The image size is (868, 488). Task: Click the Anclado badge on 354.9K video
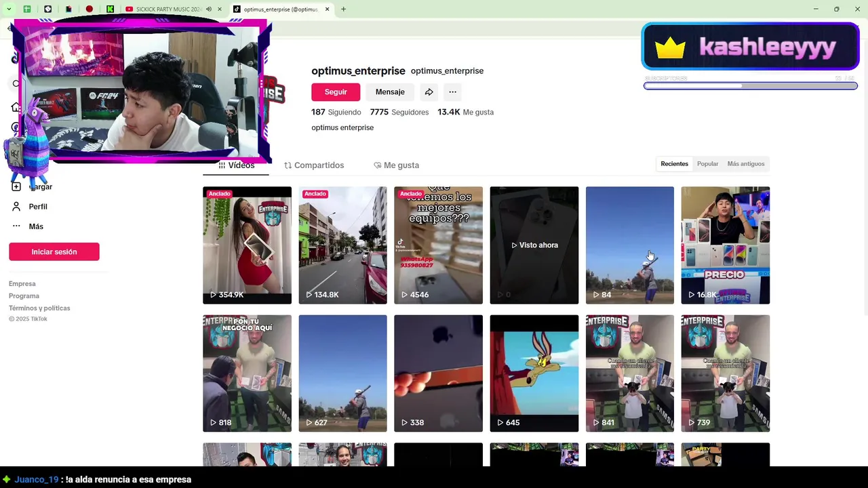pos(219,194)
